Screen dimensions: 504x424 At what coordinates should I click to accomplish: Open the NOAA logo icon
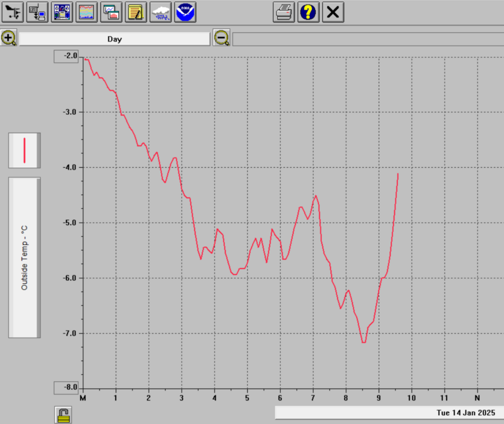185,12
